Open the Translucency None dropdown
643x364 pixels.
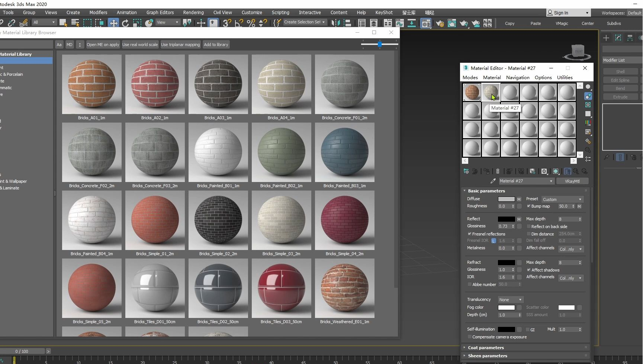[x=511, y=300]
